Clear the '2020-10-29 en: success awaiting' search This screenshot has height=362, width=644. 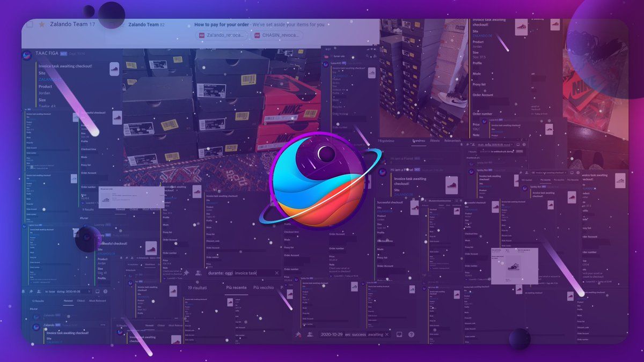point(387,334)
